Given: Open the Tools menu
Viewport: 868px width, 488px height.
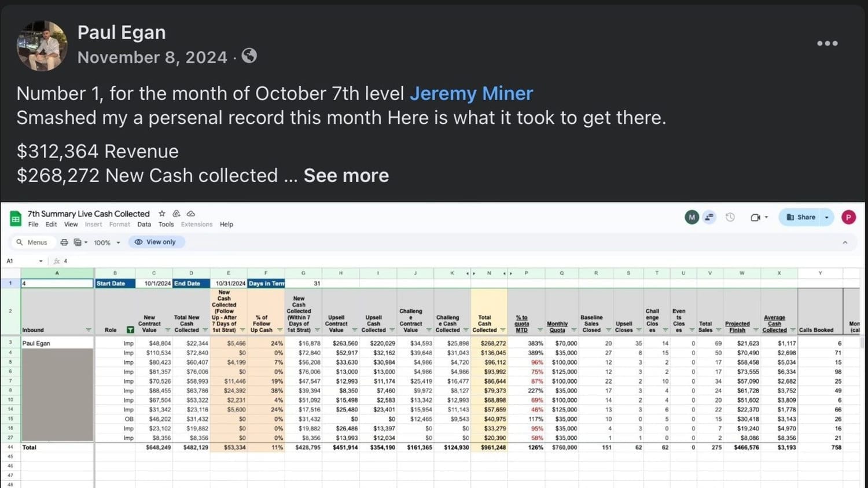Looking at the screenshot, I should [x=166, y=225].
